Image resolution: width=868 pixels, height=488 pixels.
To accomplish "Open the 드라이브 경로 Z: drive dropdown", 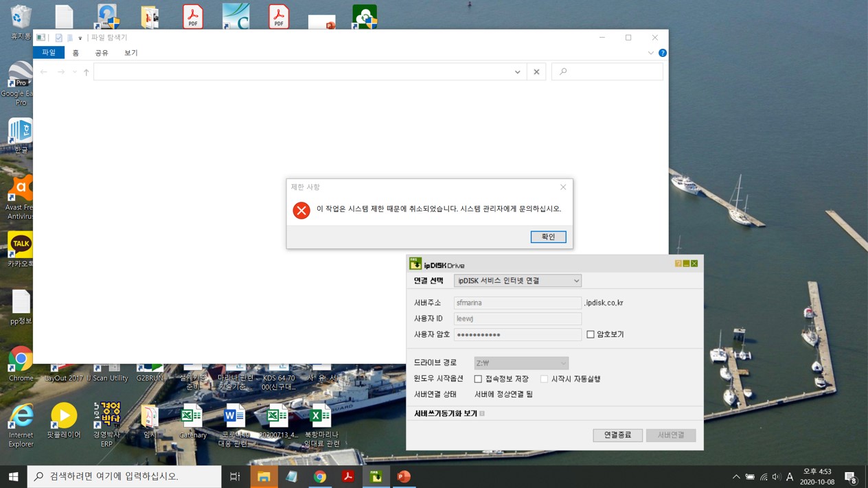I will point(521,363).
